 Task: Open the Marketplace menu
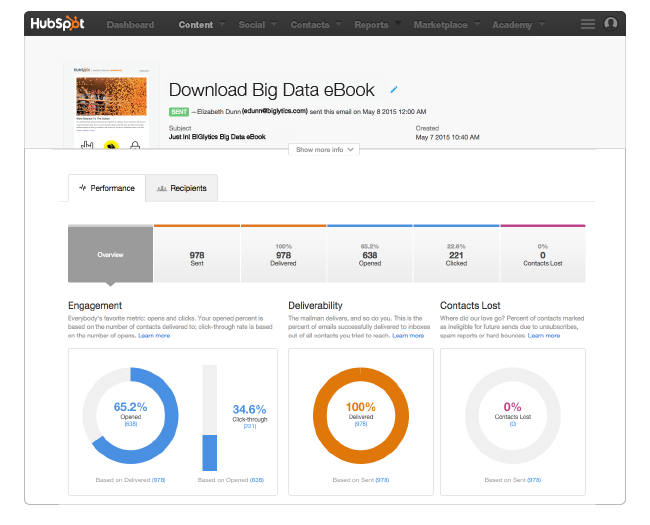coord(445,25)
